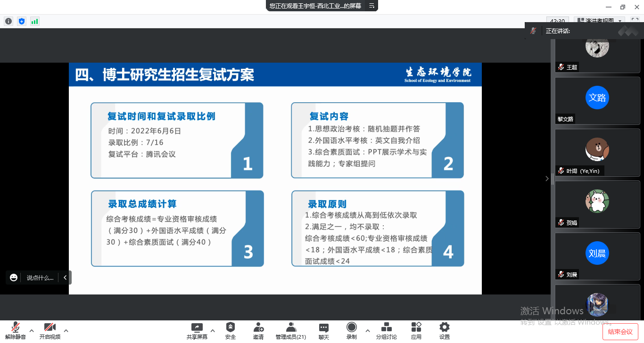This screenshot has width=644, height=343.
Task: Click 结束会议 to end meeting
Action: 620,332
